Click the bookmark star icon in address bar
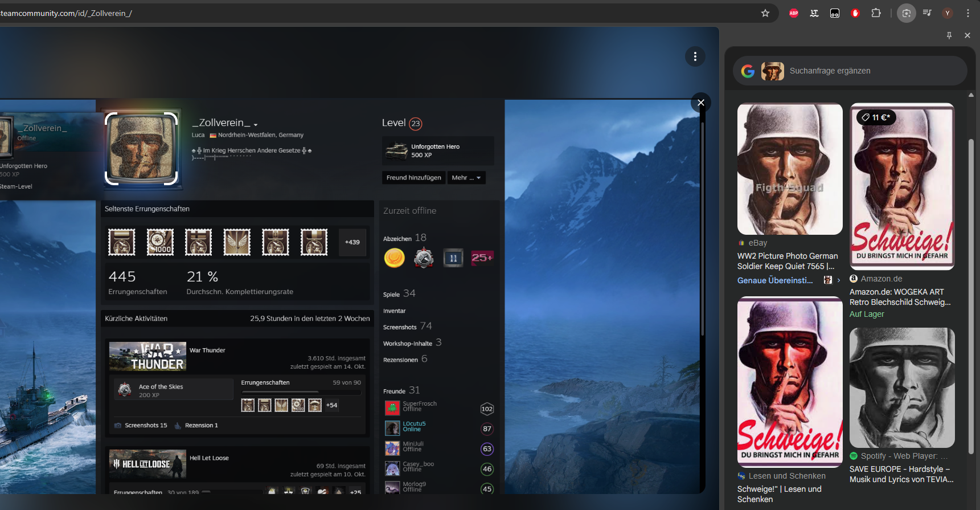 point(765,13)
